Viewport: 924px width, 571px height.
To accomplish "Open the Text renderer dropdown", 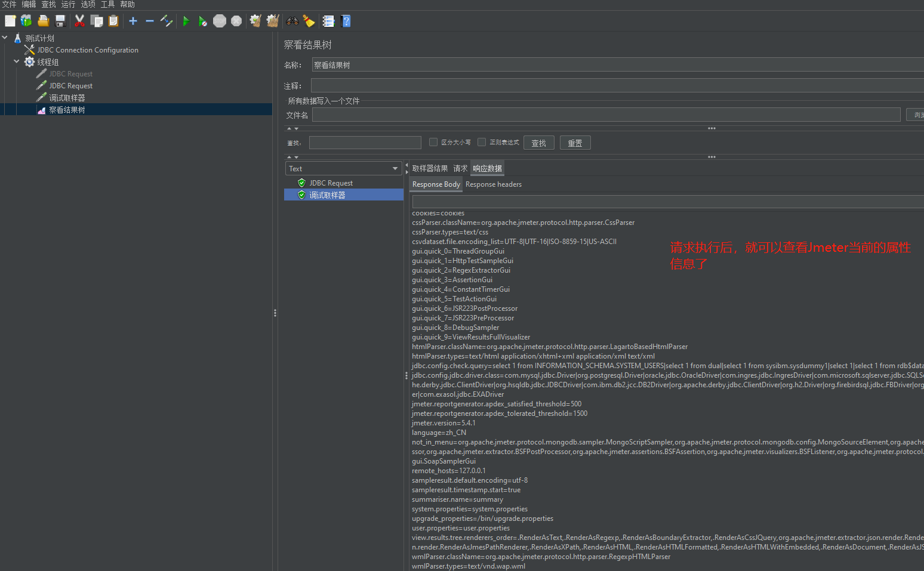I will coord(344,168).
